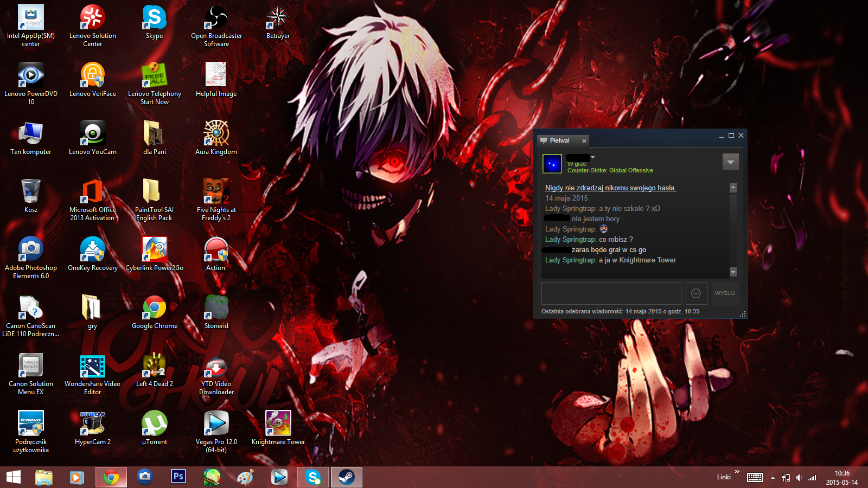This screenshot has height=488, width=868.
Task: Open Adobe Photoshop Elements 6.0 shortcut
Action: (x=31, y=258)
